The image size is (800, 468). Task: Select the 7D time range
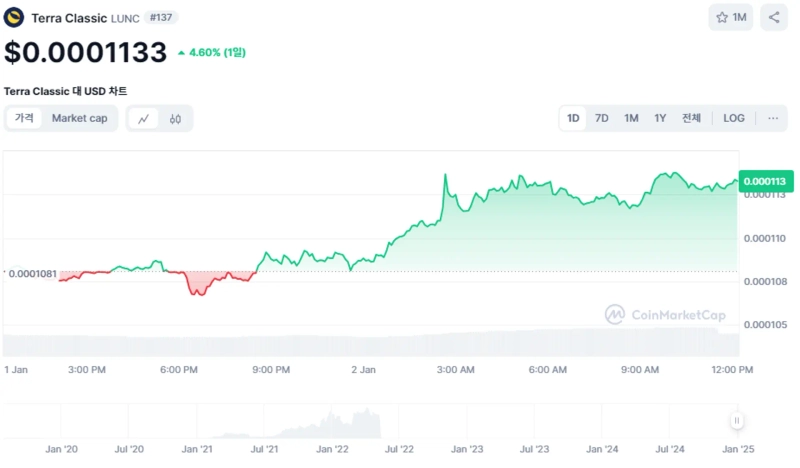click(602, 118)
